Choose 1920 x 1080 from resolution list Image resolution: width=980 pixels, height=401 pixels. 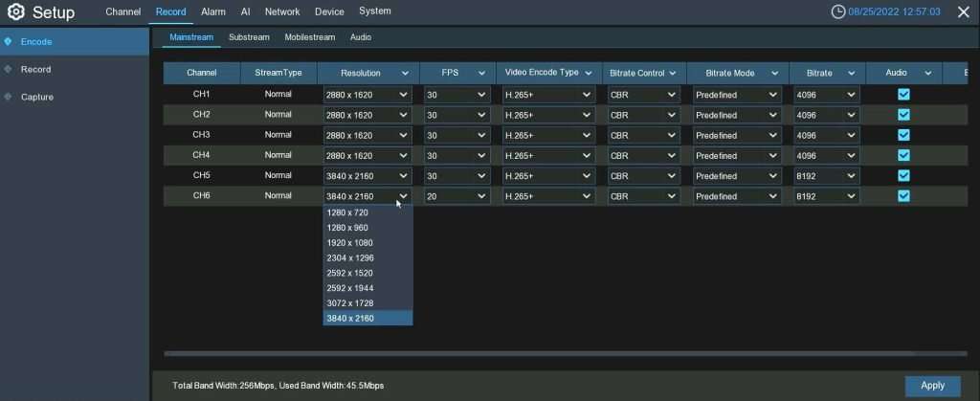point(367,243)
